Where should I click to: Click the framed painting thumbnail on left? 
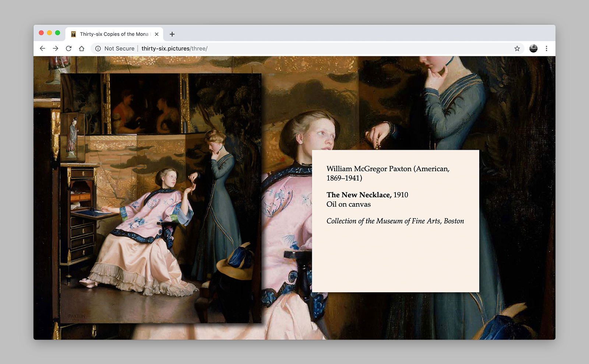(161, 198)
